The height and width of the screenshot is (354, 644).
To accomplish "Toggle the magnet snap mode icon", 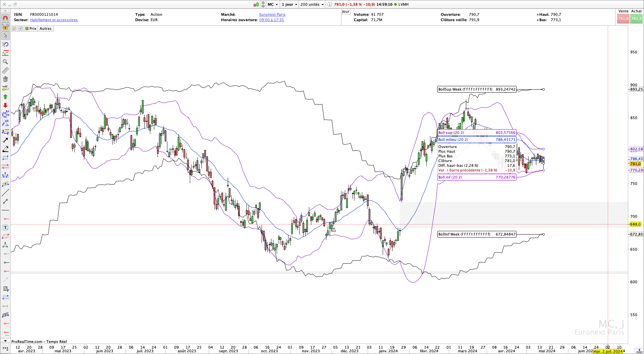I will point(5,18).
